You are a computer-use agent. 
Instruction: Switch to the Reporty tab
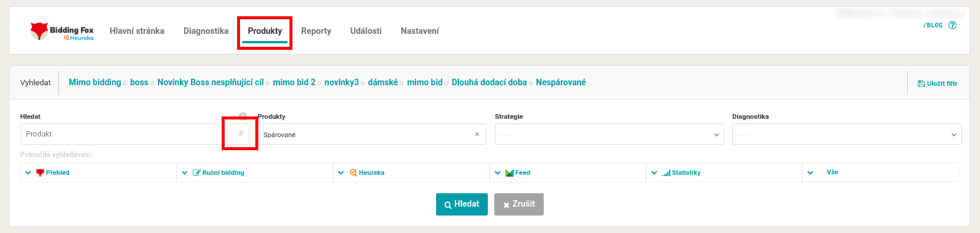tap(316, 31)
